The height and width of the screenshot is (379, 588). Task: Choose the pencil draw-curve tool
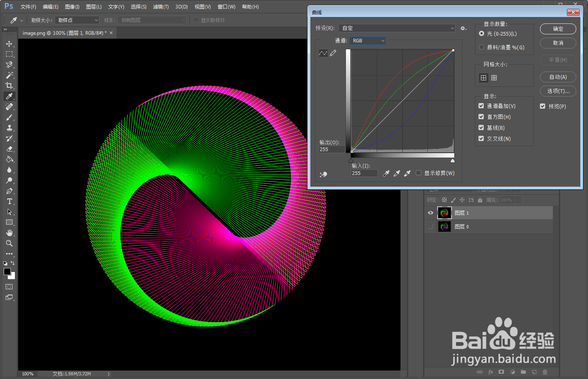pyautogui.click(x=333, y=53)
